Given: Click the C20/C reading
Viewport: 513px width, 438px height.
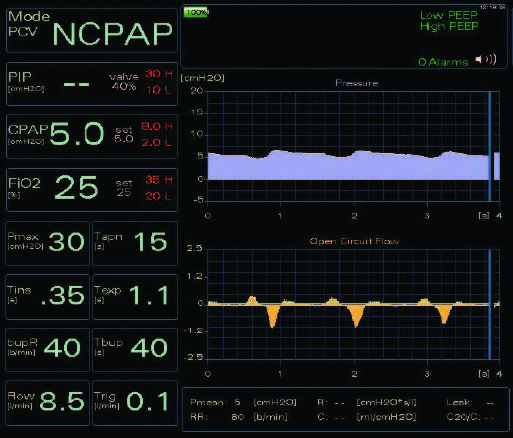Looking at the screenshot, I should (x=470, y=417).
